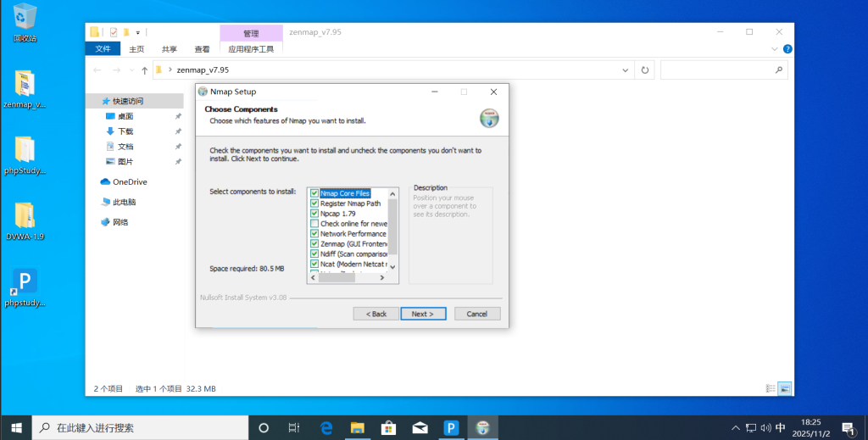Screen dimensions: 868x440
Task: Switch to the 应用程序工具 tab
Action: [250, 49]
